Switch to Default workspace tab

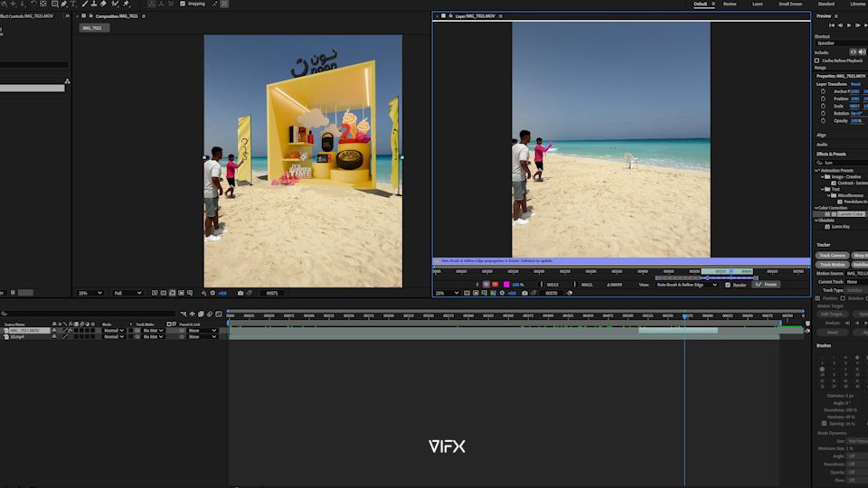point(700,4)
